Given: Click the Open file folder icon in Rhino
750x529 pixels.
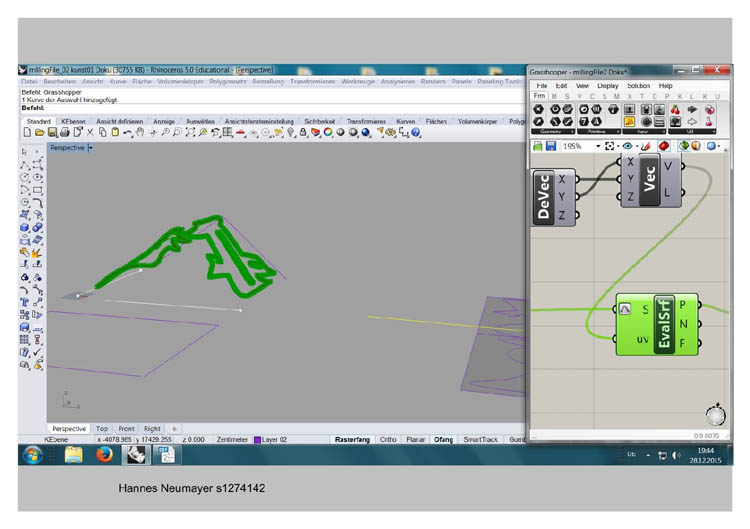Looking at the screenshot, I should point(40,132).
